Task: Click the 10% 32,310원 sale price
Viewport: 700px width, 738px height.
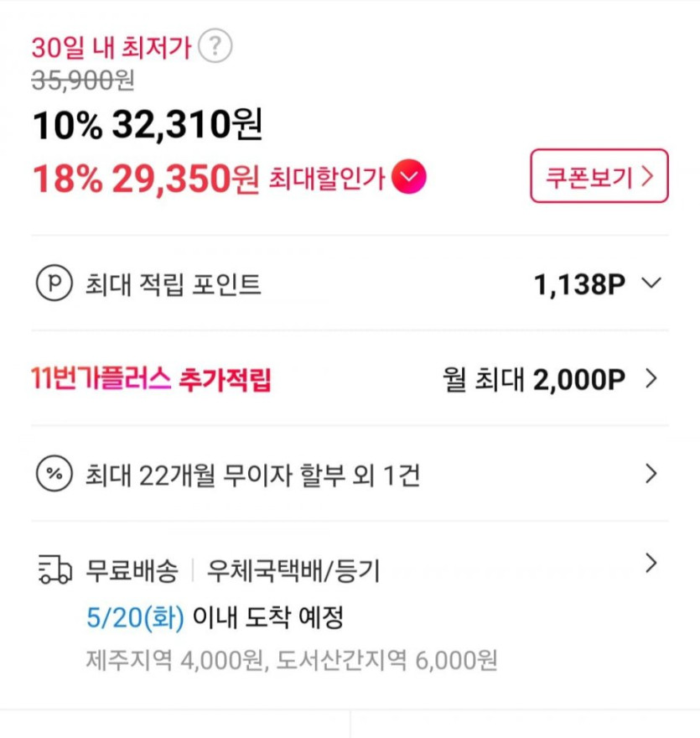Action: click(x=148, y=126)
